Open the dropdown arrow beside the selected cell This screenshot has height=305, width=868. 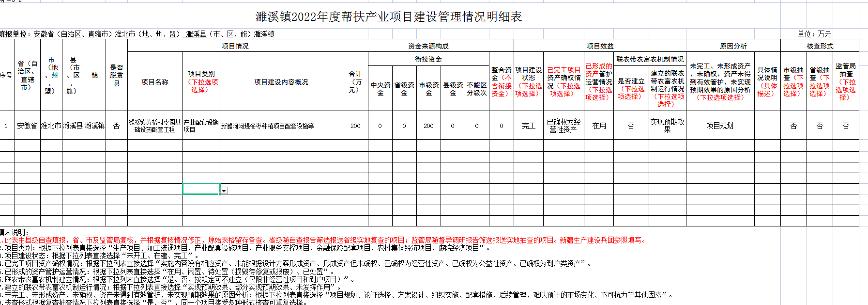coord(224,191)
